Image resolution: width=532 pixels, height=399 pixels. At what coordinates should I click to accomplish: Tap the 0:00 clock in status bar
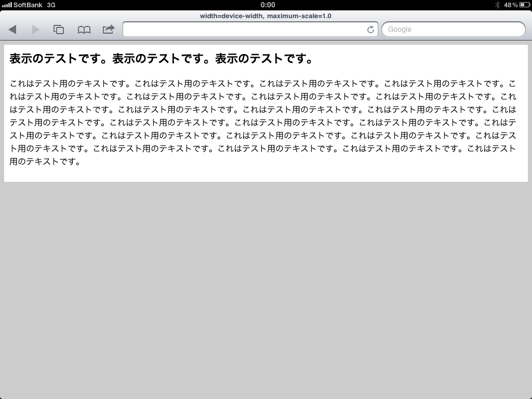click(x=268, y=5)
